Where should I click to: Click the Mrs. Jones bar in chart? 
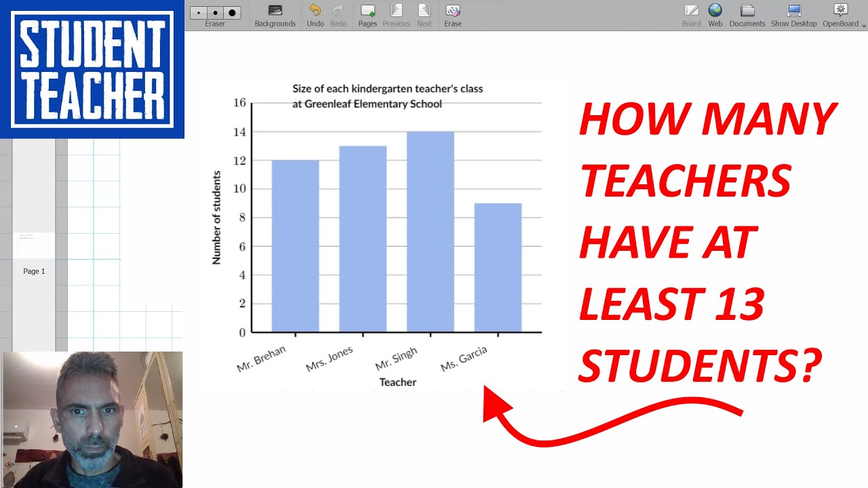[363, 239]
